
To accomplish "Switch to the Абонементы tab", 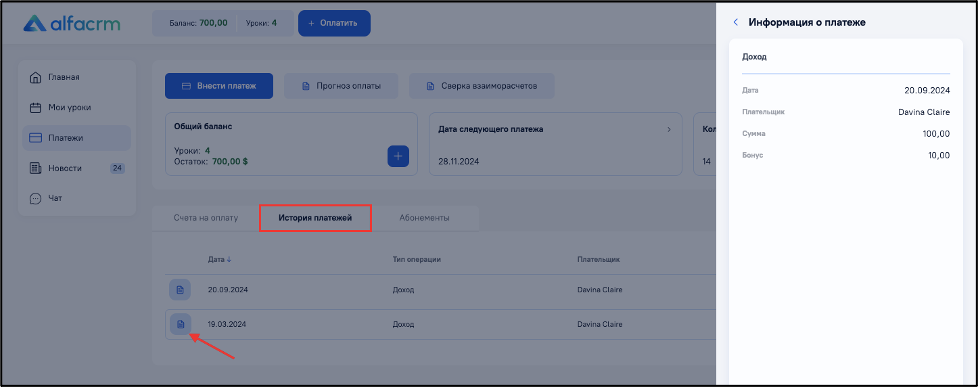I will point(425,218).
